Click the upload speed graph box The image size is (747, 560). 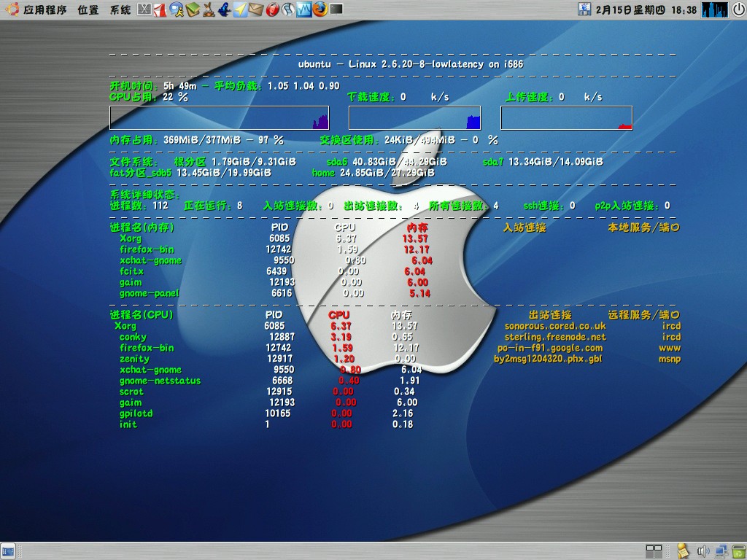coord(566,117)
